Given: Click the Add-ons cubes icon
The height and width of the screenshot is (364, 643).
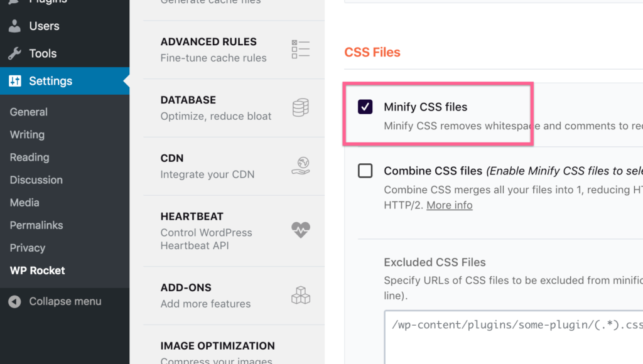Looking at the screenshot, I should [x=301, y=295].
